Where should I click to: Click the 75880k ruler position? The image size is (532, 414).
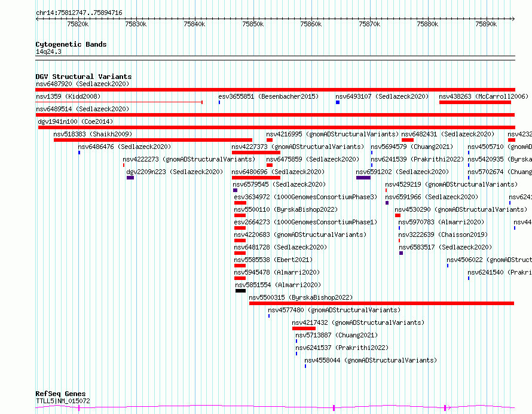pos(428,24)
